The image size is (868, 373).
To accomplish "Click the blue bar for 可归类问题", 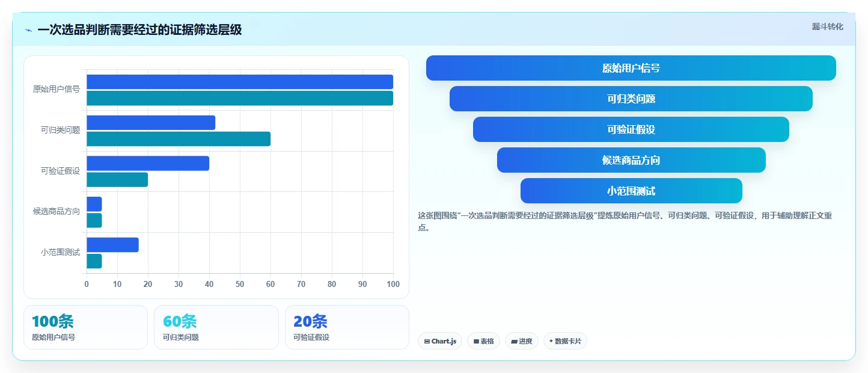I will click(151, 123).
